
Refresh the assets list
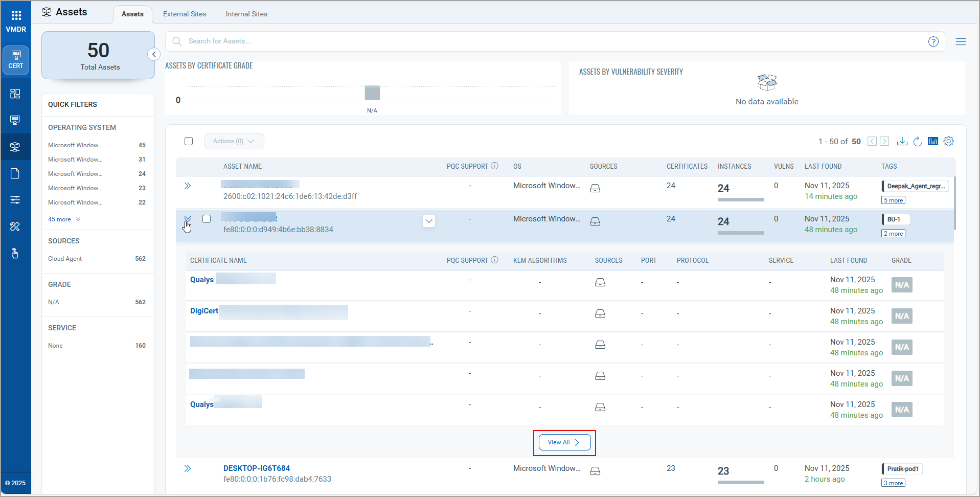click(x=918, y=142)
